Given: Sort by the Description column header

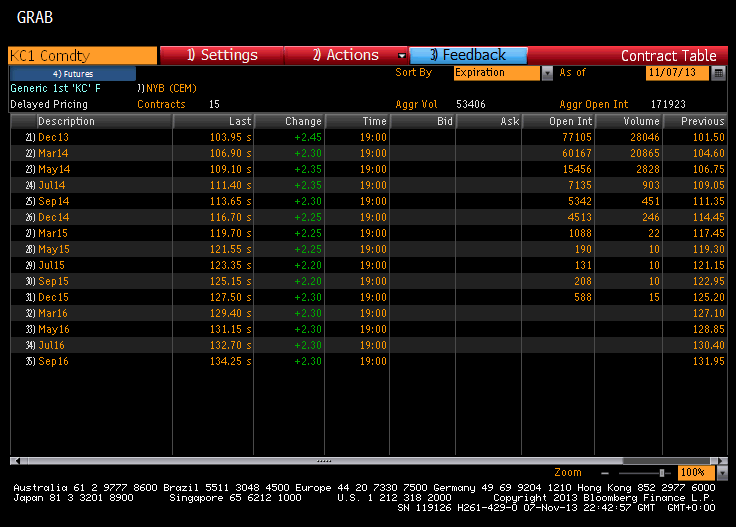Looking at the screenshot, I should coord(104,122).
